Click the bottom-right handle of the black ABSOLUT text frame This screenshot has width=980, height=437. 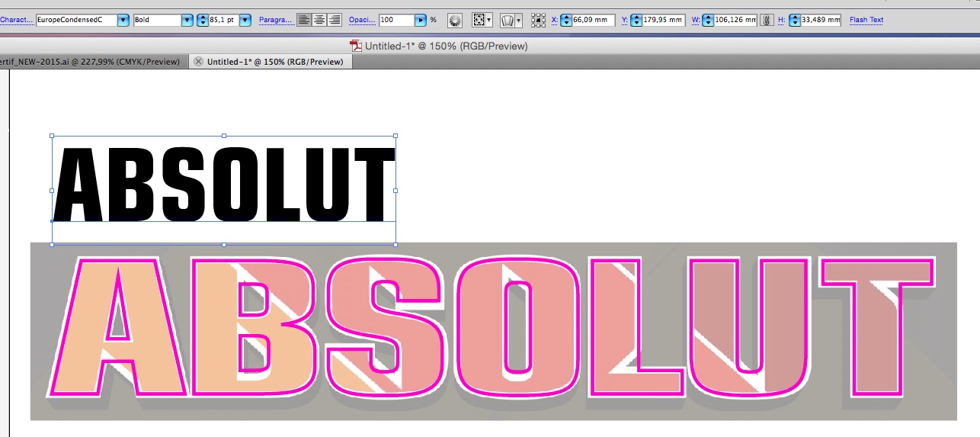pos(396,245)
